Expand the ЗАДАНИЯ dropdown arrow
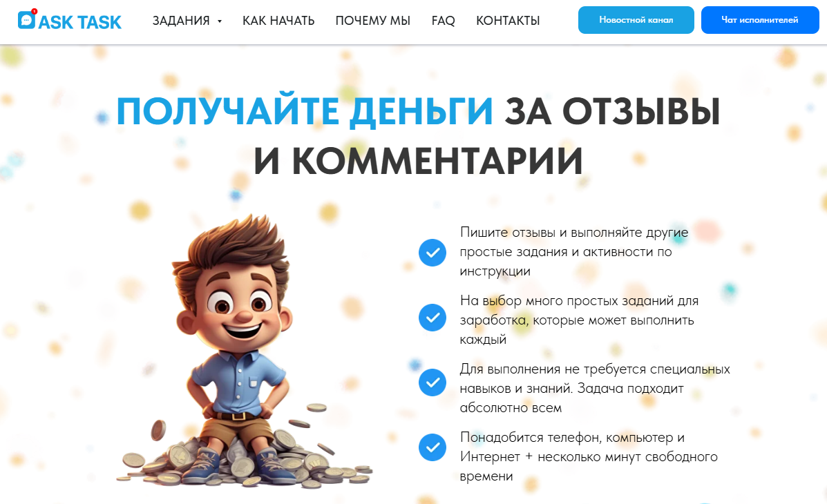This screenshot has width=827, height=504. point(220,21)
